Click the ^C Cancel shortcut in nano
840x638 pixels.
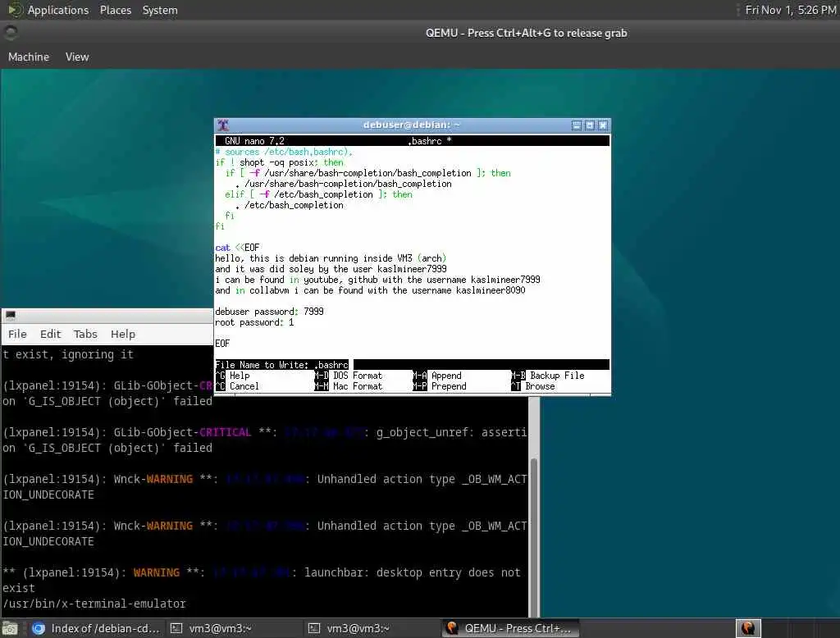237,386
